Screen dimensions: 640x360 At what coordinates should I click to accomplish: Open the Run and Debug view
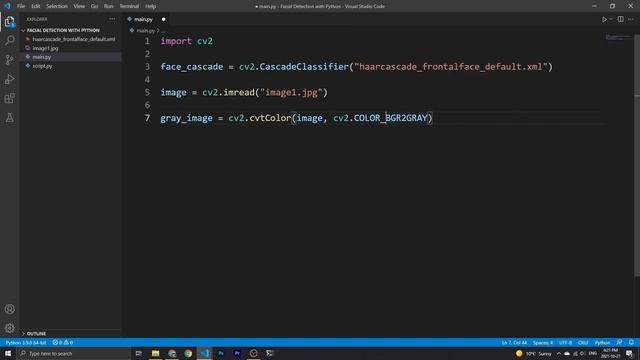click(9, 79)
